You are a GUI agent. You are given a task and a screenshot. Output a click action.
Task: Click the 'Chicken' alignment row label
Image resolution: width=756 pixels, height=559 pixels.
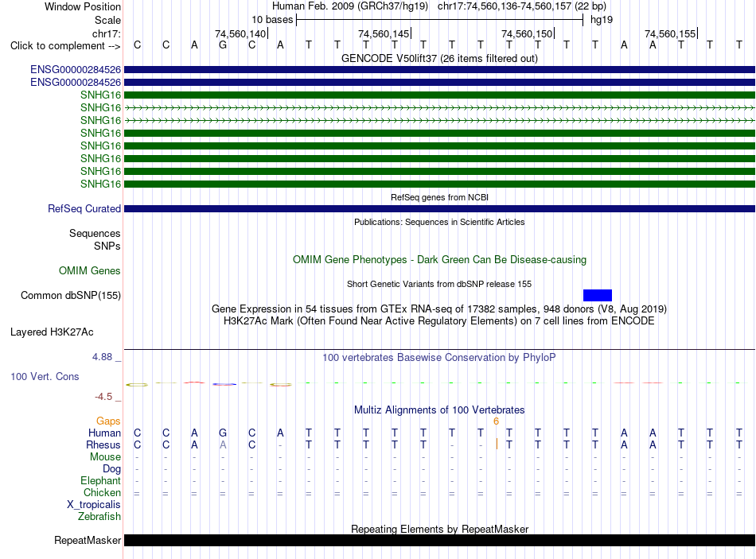click(102, 492)
